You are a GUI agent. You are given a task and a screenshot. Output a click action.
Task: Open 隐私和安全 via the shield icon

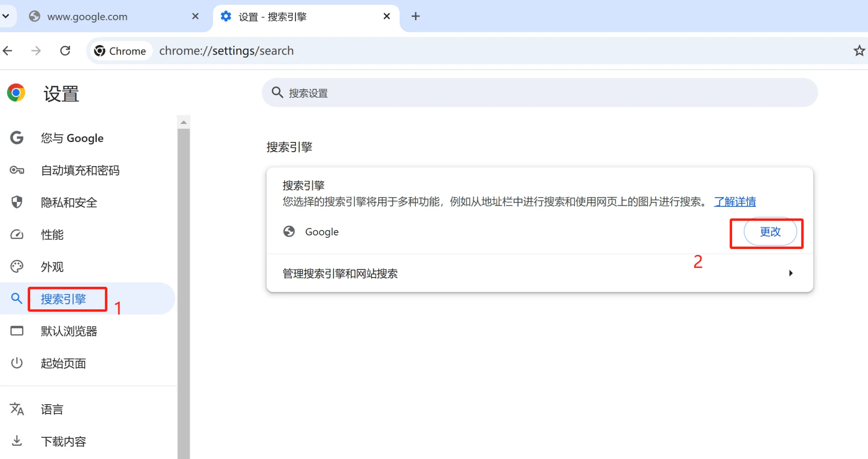click(17, 202)
